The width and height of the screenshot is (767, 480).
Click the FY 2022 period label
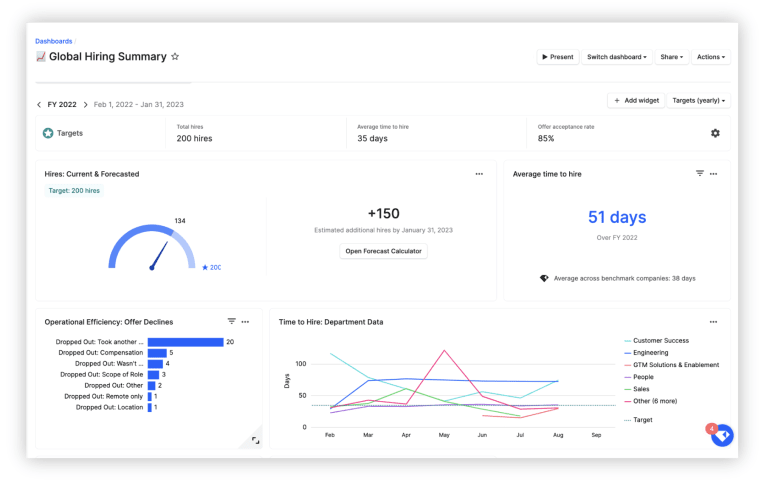coord(62,105)
